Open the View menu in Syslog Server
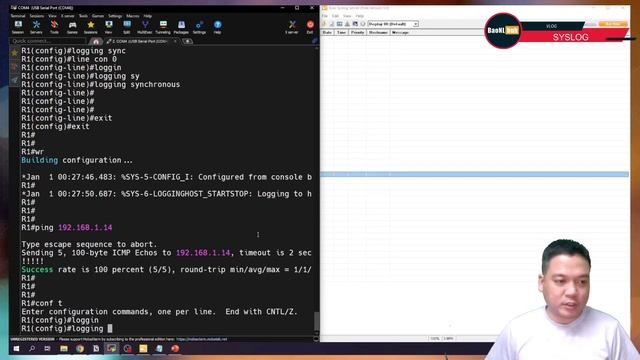 (347, 16)
